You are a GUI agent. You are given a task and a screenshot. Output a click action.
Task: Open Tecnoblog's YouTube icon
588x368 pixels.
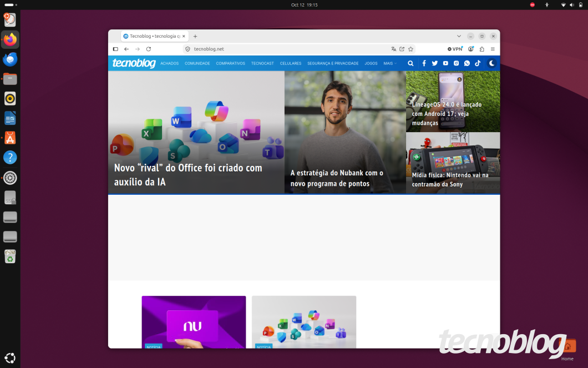click(x=445, y=63)
